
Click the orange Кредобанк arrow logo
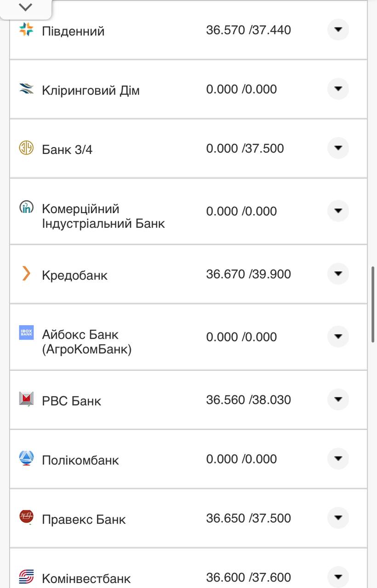(x=26, y=274)
